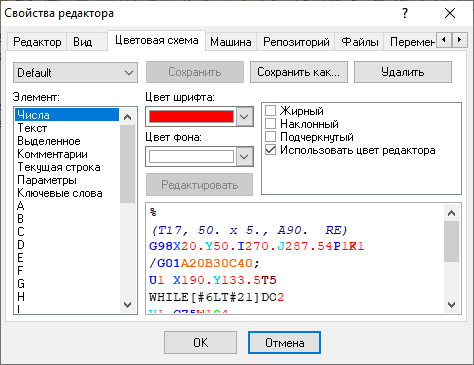Select letter D in the element list
Image resolution: width=474 pixels, height=365 pixels.
67,245
